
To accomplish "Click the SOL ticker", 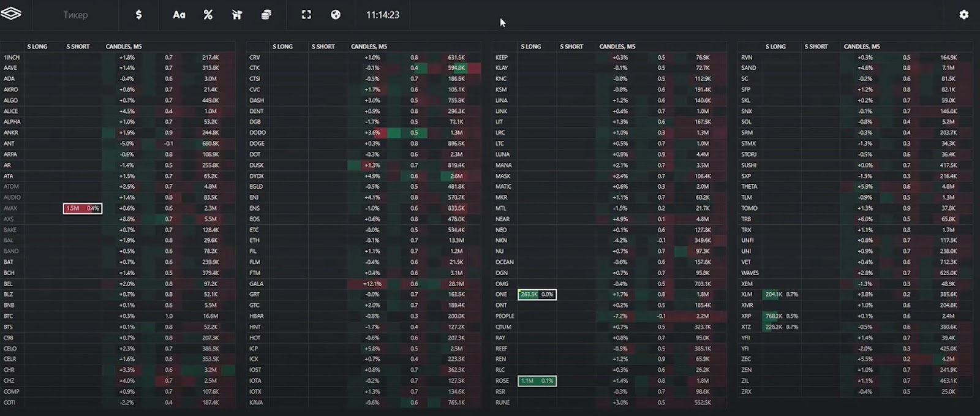I will tap(746, 122).
